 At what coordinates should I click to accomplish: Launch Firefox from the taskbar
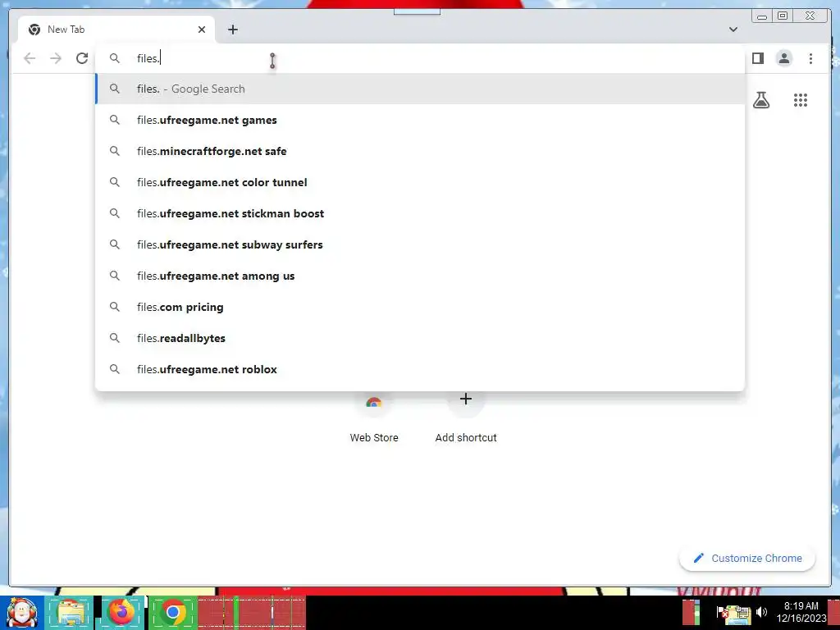pos(121,612)
